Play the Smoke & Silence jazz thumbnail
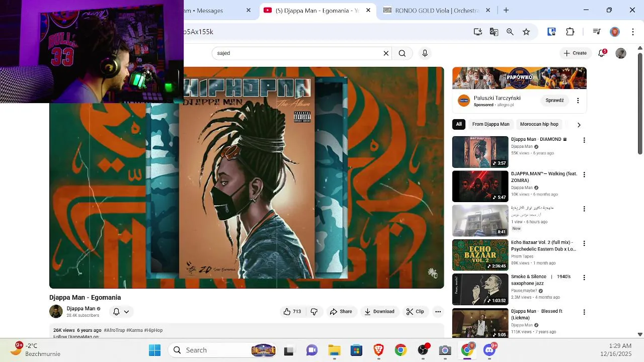 [x=480, y=289]
